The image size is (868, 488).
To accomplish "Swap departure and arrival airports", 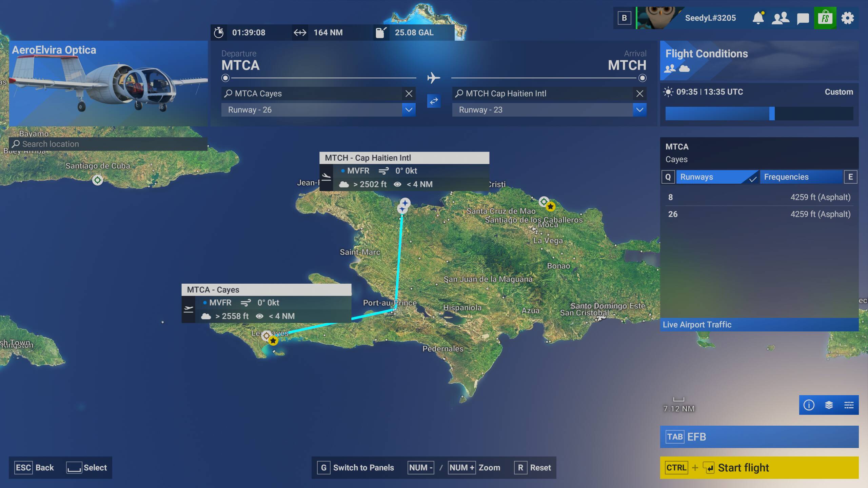I will [x=434, y=101].
